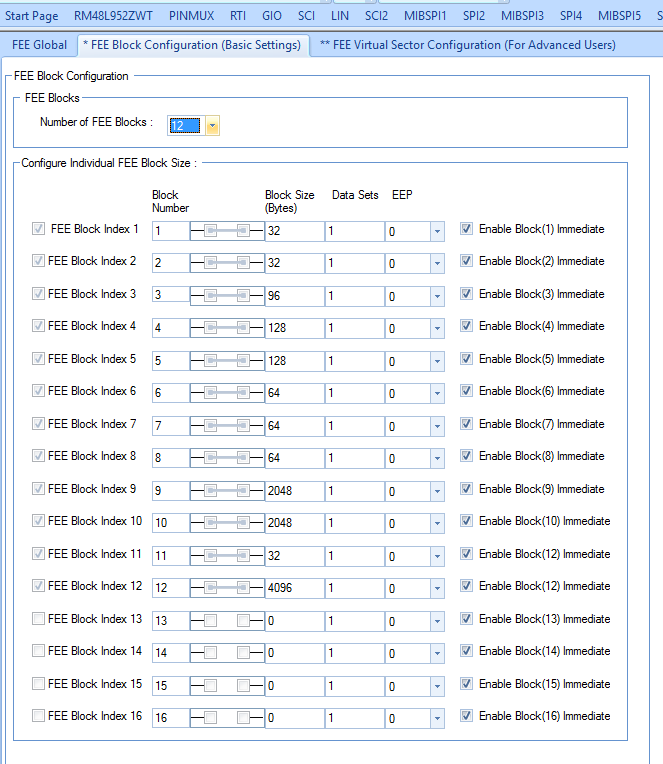Expand EEP dropdown for Block Index 9
Image resolution: width=663 pixels, height=764 pixels.
[x=437, y=491]
